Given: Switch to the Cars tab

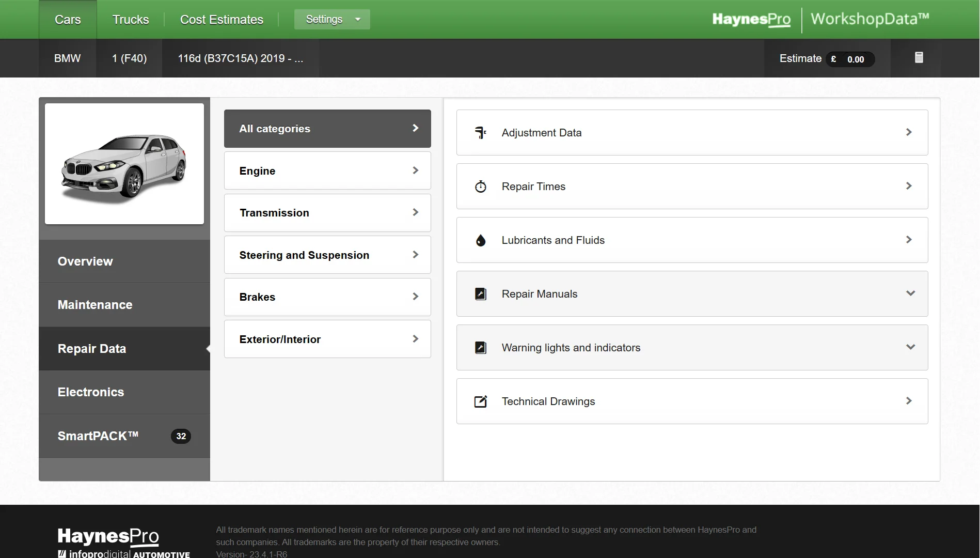Looking at the screenshot, I should point(68,20).
